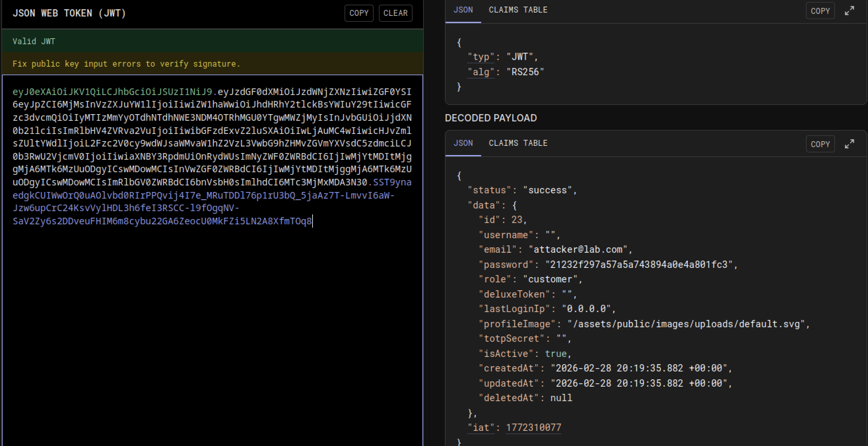This screenshot has width=868, height=446.
Task: Click the "status" success value
Action: tap(548, 190)
